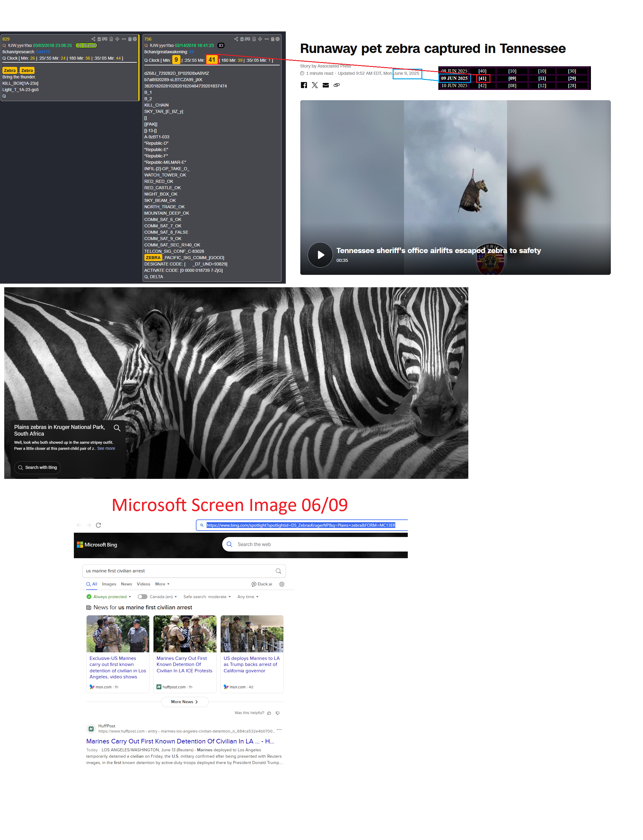Select the All search tab
The height and width of the screenshot is (840, 643).
[x=92, y=584]
